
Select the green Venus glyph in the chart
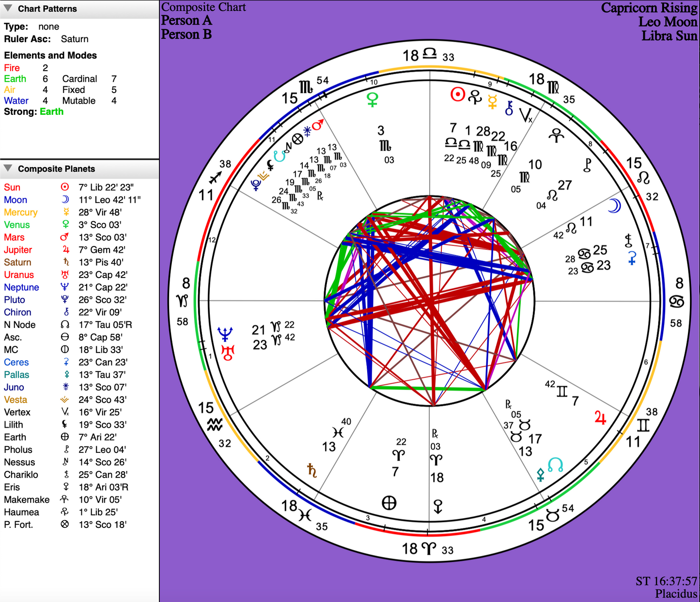pyautogui.click(x=372, y=100)
